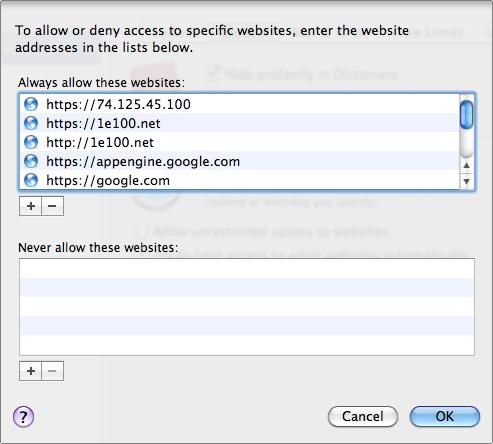Screen dimensions: 493x444
Task: Select the http://1e100.net entry
Action: click(x=239, y=142)
